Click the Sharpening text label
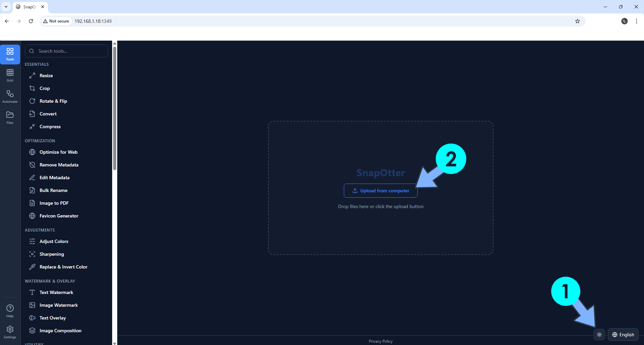This screenshot has height=345, width=644. [x=52, y=254]
